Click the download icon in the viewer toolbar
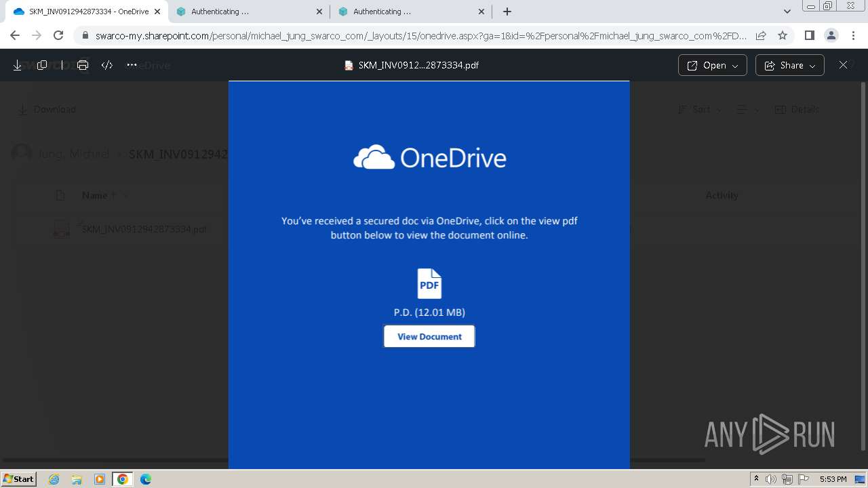This screenshot has width=868, height=488. (x=18, y=65)
